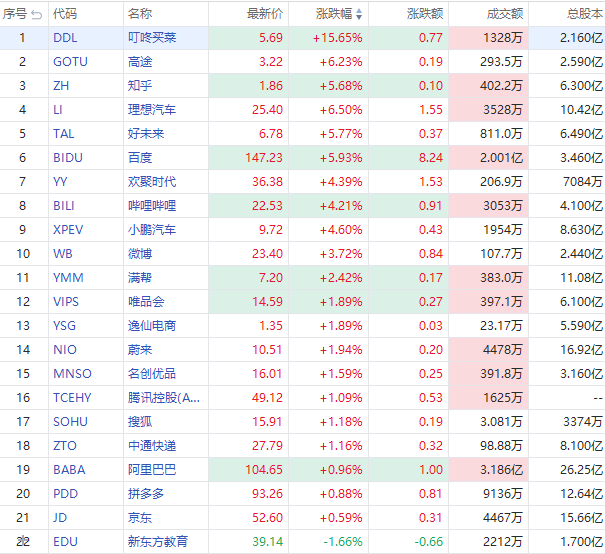
Task: Select row number 10 for WB
Action: pos(22,253)
